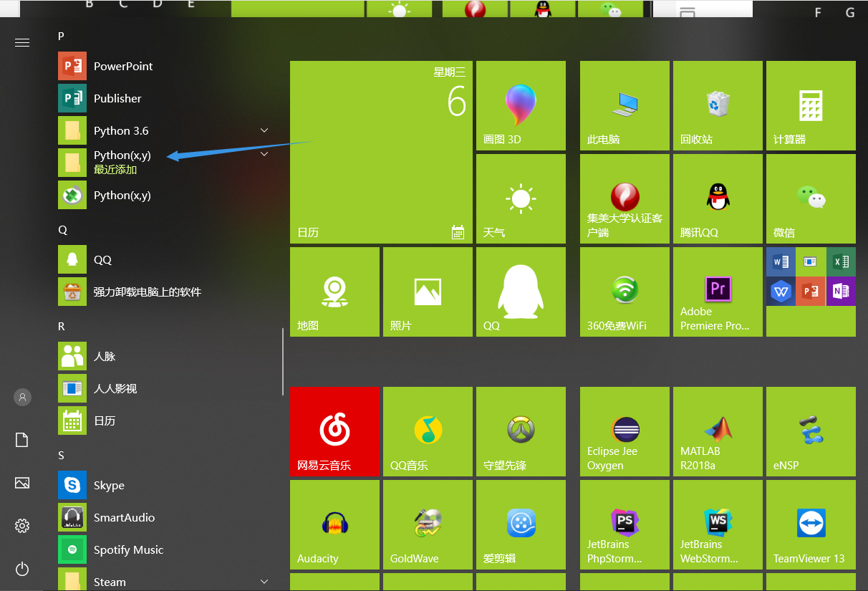Open the 画图 3D tile
The height and width of the screenshot is (591, 868).
point(521,105)
